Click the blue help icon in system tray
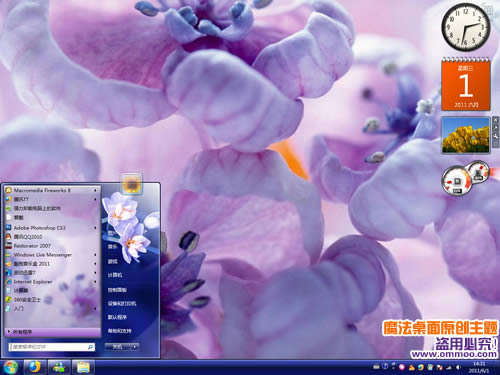500x375 pixels. pyautogui.click(x=385, y=367)
